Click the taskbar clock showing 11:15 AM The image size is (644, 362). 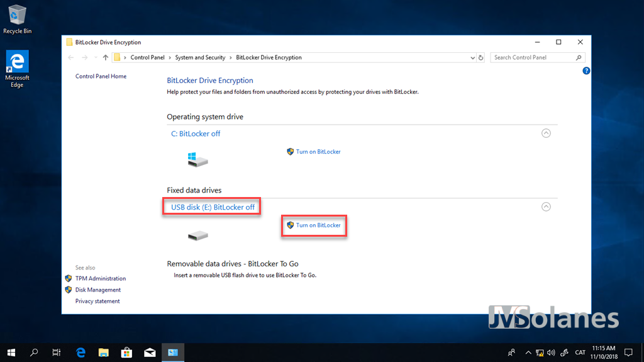pyautogui.click(x=604, y=353)
